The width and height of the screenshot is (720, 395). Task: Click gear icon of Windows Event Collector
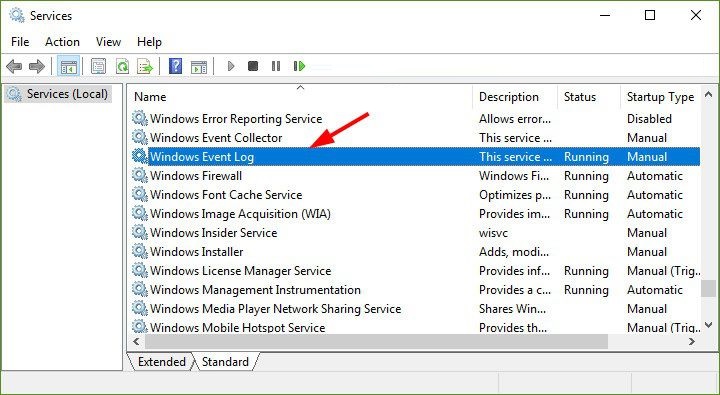tap(140, 137)
